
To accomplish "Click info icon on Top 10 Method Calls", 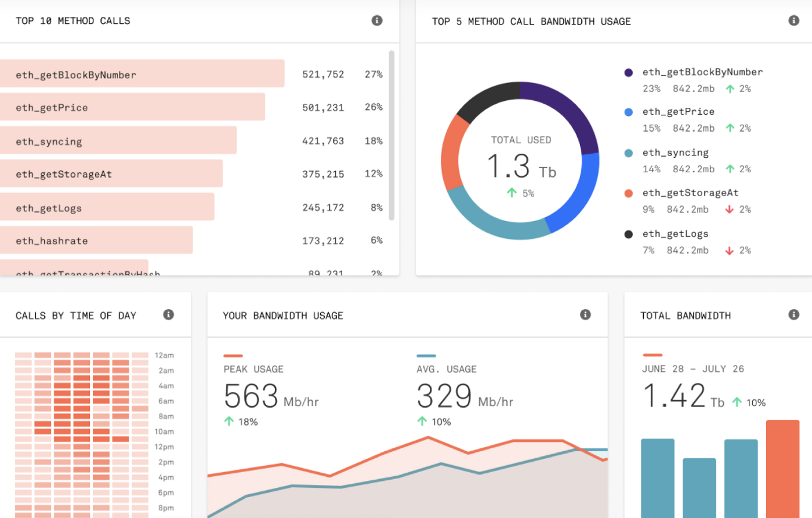I will coord(377,21).
